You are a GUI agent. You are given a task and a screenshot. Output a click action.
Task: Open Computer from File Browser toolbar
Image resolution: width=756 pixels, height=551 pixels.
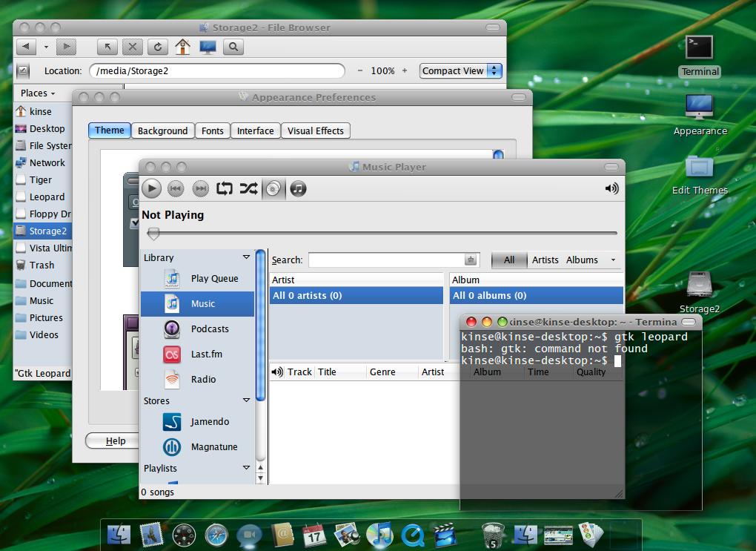pyautogui.click(x=208, y=47)
